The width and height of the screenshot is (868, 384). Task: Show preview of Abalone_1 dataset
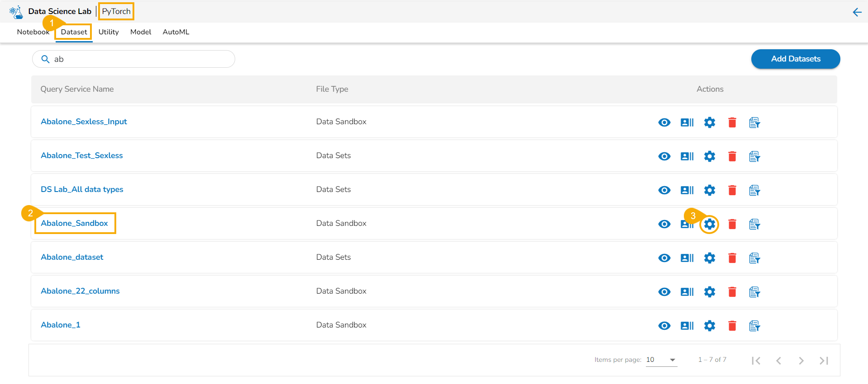click(664, 326)
